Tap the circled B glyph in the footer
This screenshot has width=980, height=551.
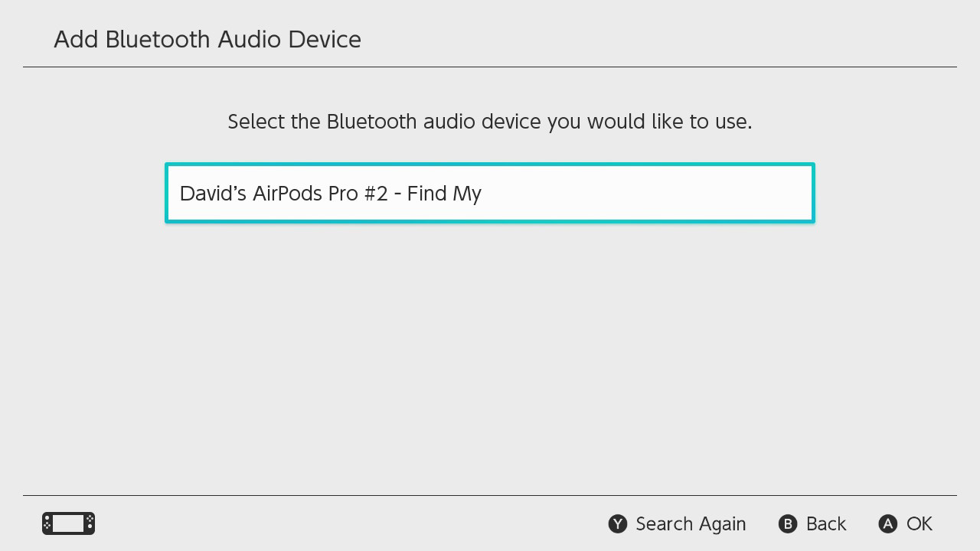click(x=788, y=524)
